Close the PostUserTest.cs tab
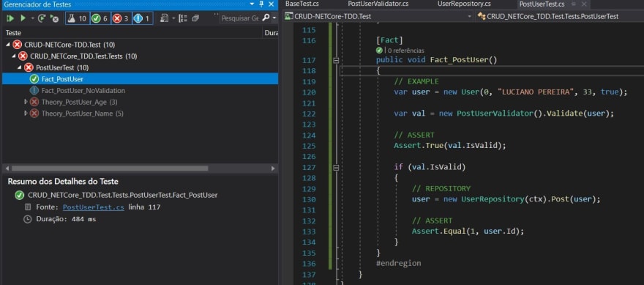The height and width of the screenshot is (285, 644). (584, 4)
